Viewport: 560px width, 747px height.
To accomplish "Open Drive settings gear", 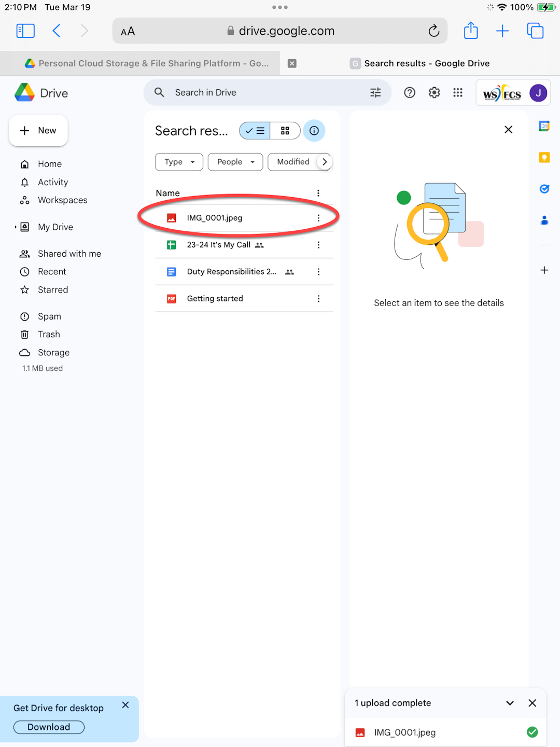I will pos(434,92).
